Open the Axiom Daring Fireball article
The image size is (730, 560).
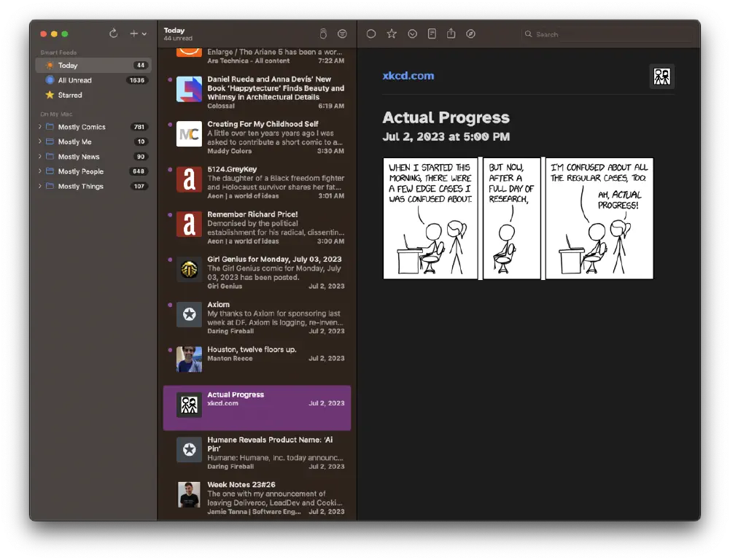click(x=257, y=317)
